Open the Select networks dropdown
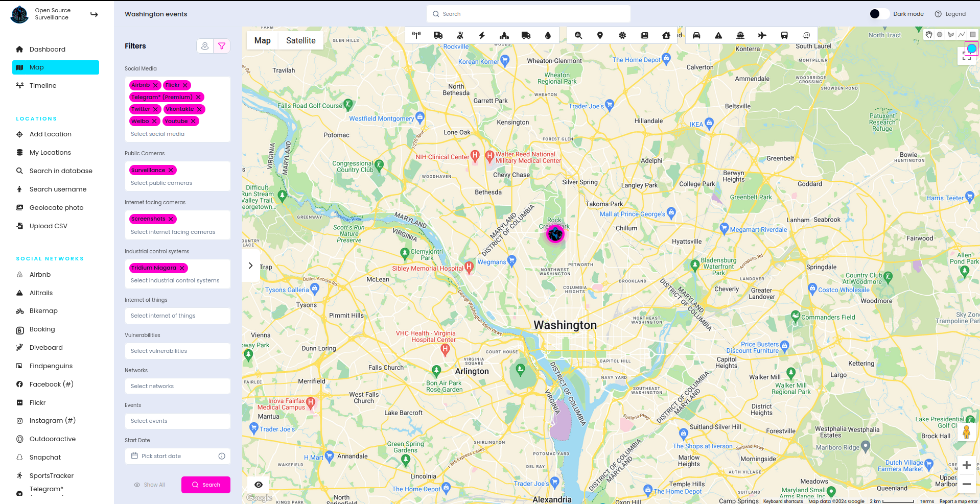The height and width of the screenshot is (504, 980). click(x=177, y=386)
